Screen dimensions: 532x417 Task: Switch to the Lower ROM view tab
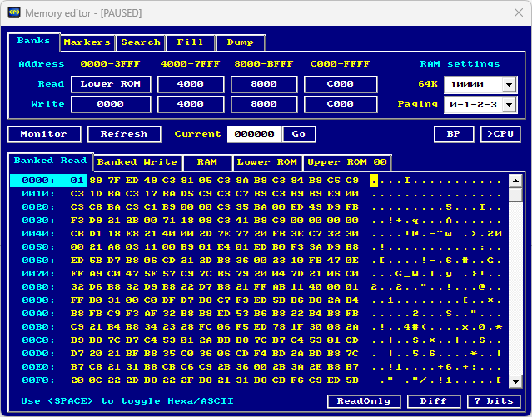[x=267, y=162]
